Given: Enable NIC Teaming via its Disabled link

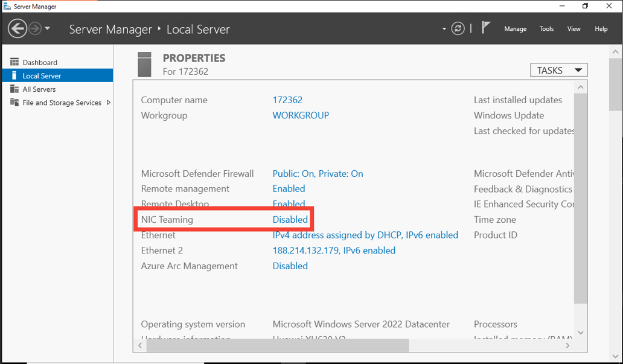Looking at the screenshot, I should click(290, 219).
